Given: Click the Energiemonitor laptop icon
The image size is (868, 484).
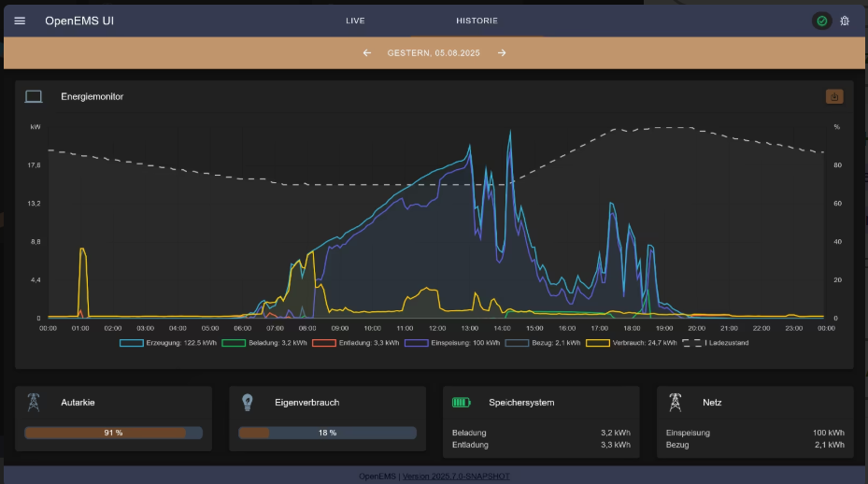Looking at the screenshot, I should (x=34, y=97).
